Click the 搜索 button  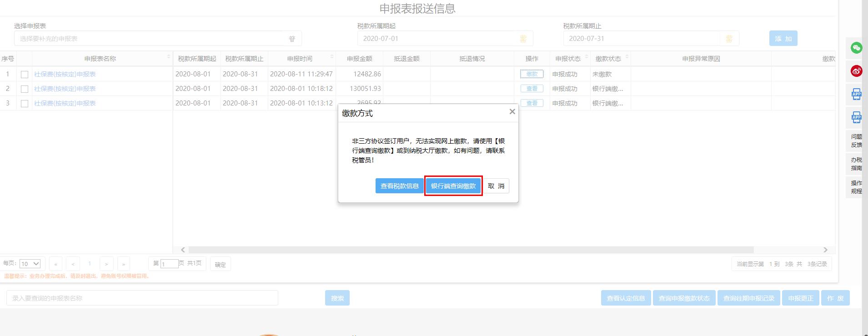tap(337, 298)
